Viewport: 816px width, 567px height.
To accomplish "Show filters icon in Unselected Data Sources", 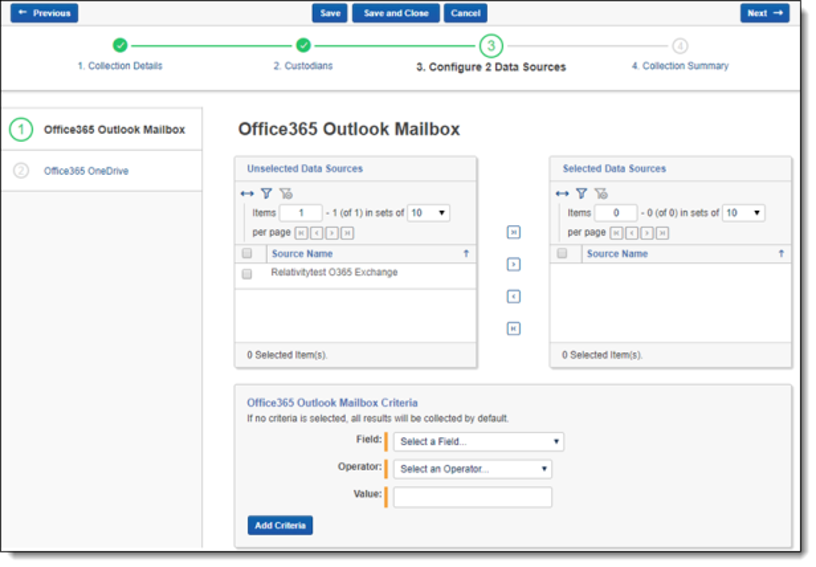I will point(266,194).
